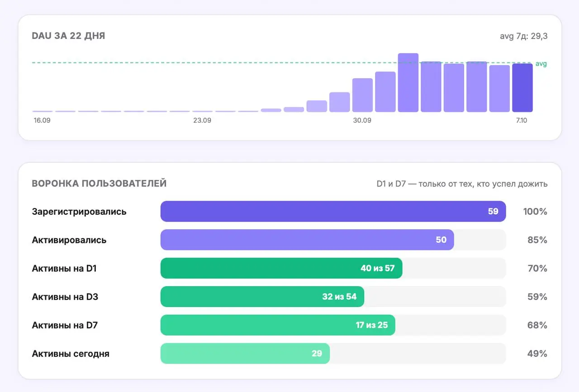Click the 70% funnel percentage
Image resolution: width=579 pixels, height=392 pixels.
537,269
